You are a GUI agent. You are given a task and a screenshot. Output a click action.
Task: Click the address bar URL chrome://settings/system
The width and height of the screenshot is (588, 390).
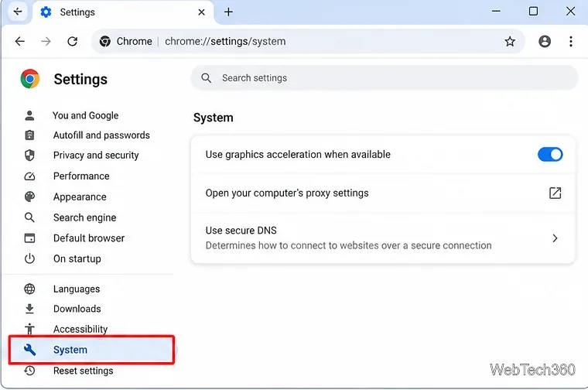225,41
